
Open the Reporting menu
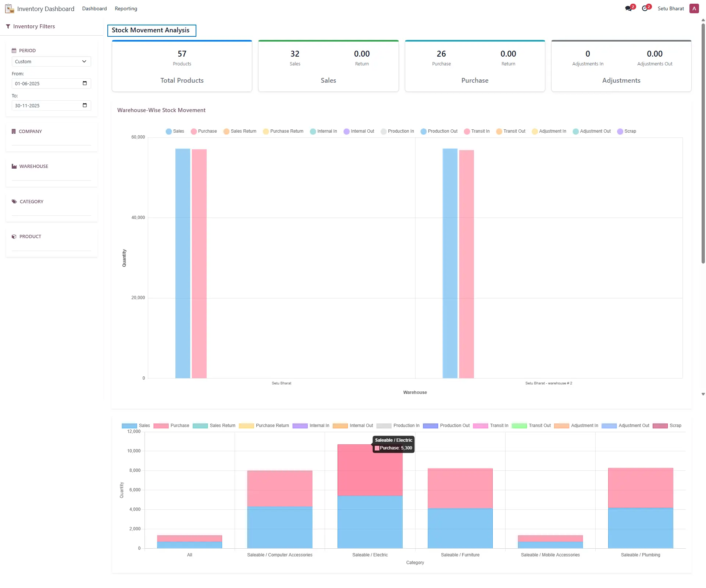126,8
